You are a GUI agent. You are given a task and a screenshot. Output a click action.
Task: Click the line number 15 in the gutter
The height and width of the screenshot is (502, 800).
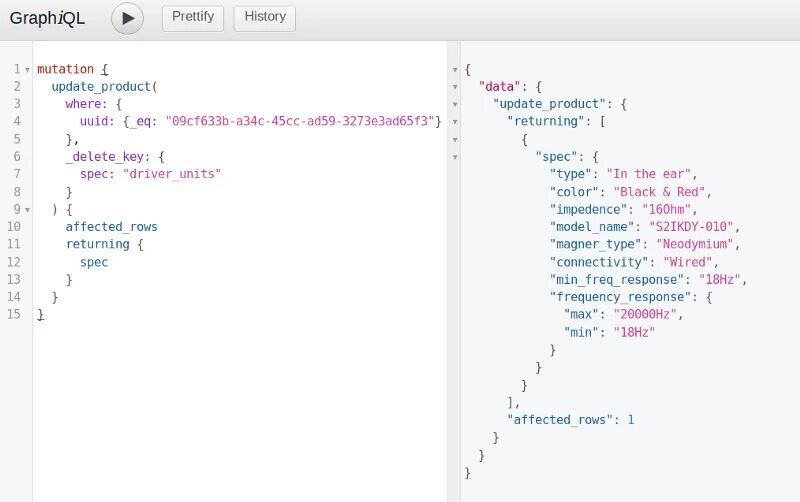click(x=14, y=314)
